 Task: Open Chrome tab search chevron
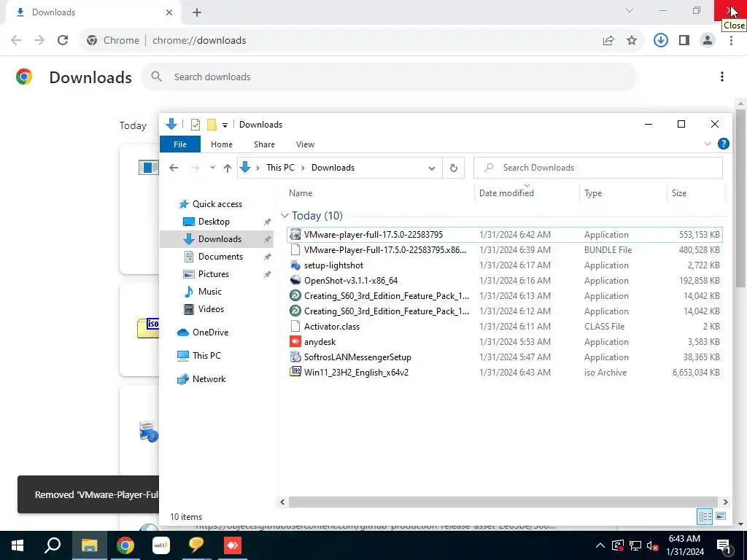click(630, 10)
